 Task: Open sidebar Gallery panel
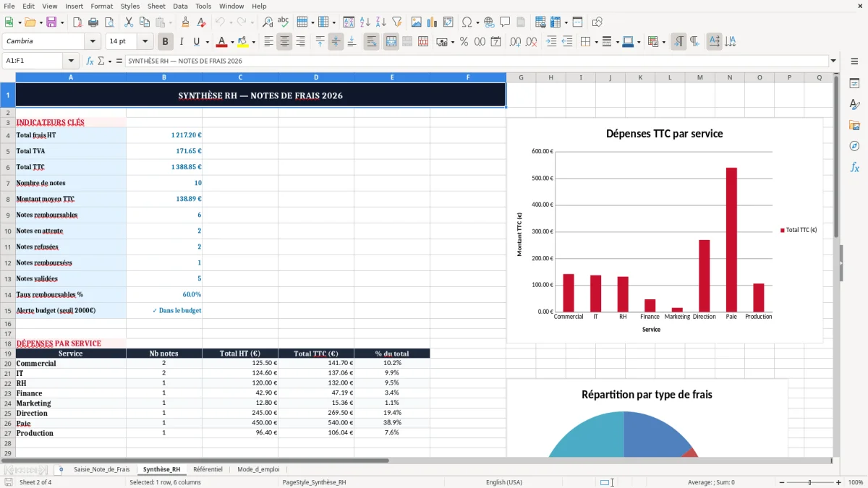854,125
